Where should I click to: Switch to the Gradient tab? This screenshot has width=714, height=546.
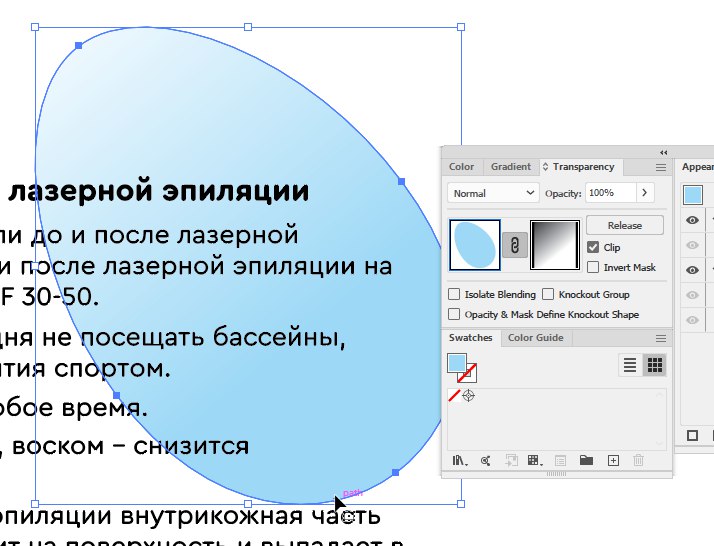tap(511, 167)
